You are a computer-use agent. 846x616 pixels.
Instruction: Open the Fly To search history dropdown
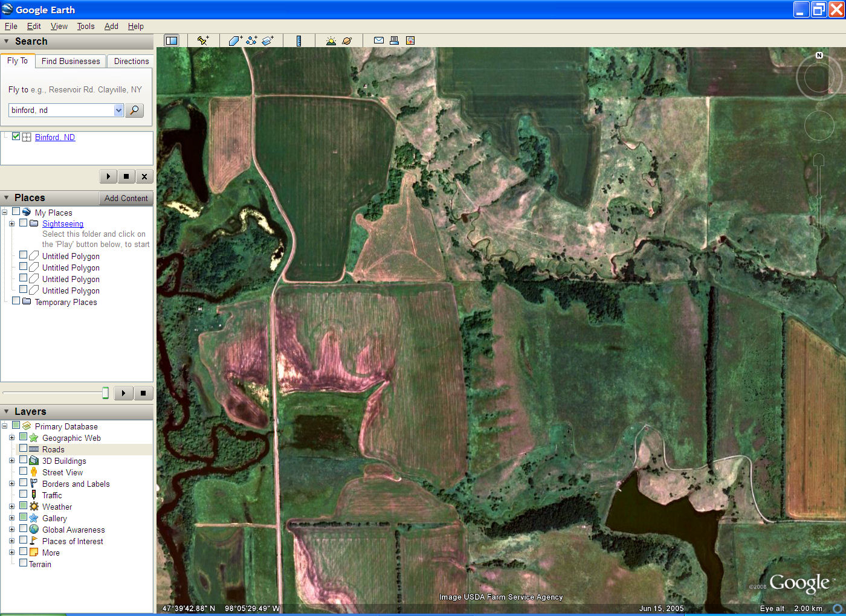tap(118, 110)
